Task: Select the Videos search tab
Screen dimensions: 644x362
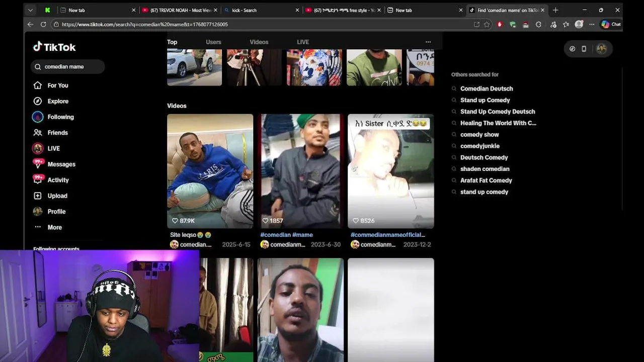Action: click(259, 42)
